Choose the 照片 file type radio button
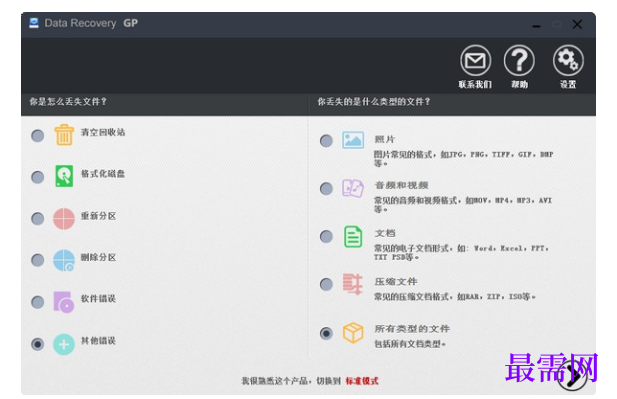Image resolution: width=617 pixels, height=399 pixels. 326,141
